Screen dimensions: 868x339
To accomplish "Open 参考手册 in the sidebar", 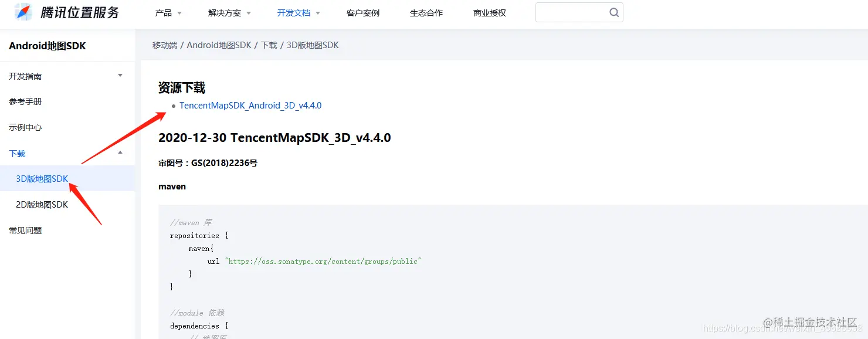I will tap(25, 101).
